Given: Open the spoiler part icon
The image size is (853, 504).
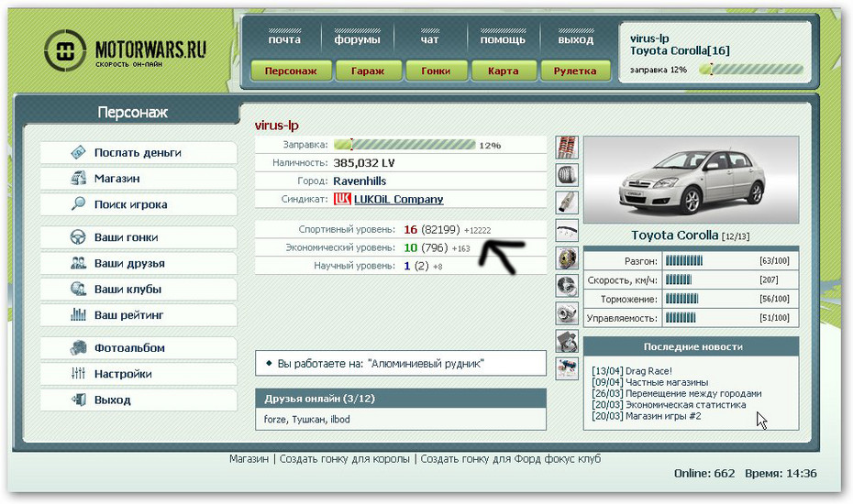Looking at the screenshot, I should (x=566, y=231).
